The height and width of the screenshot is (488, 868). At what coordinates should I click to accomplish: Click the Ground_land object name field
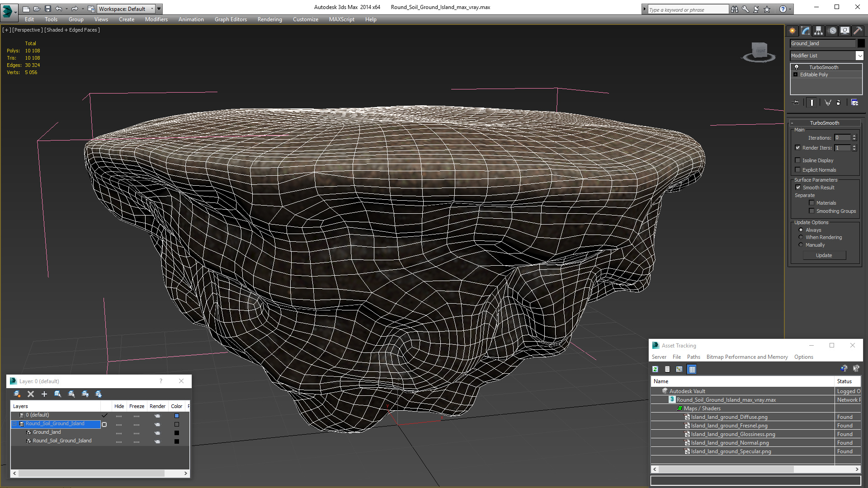pyautogui.click(x=823, y=43)
